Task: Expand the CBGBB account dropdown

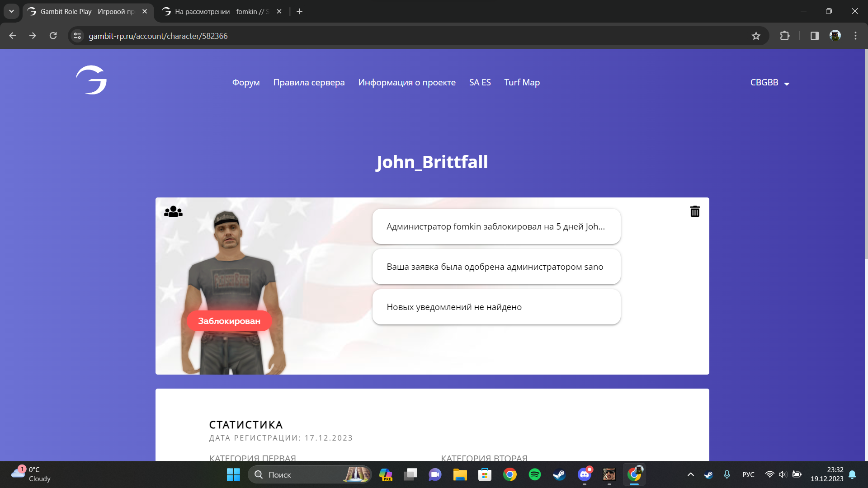Action: pos(770,83)
